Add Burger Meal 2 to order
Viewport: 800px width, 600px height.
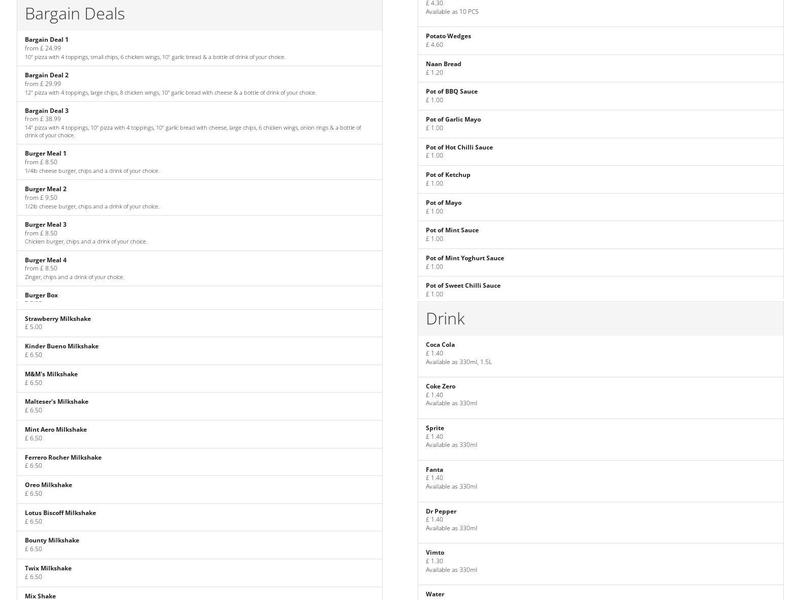point(200,197)
